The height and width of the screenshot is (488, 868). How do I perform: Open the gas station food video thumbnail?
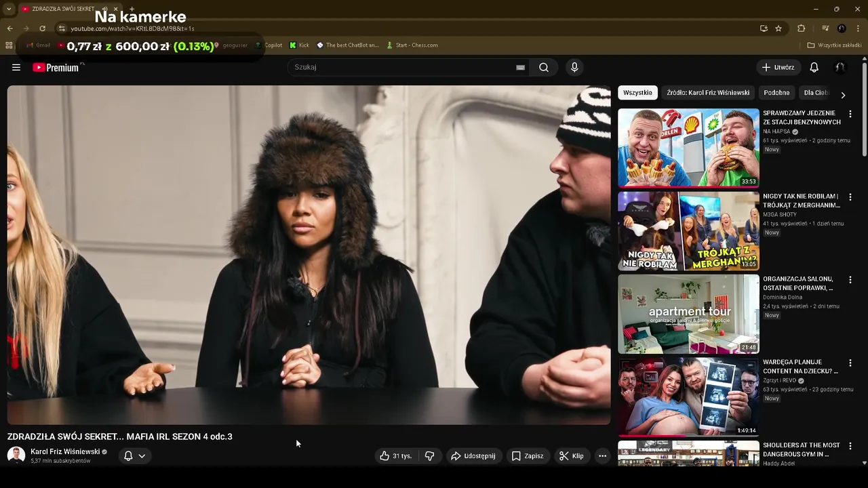[688, 148]
